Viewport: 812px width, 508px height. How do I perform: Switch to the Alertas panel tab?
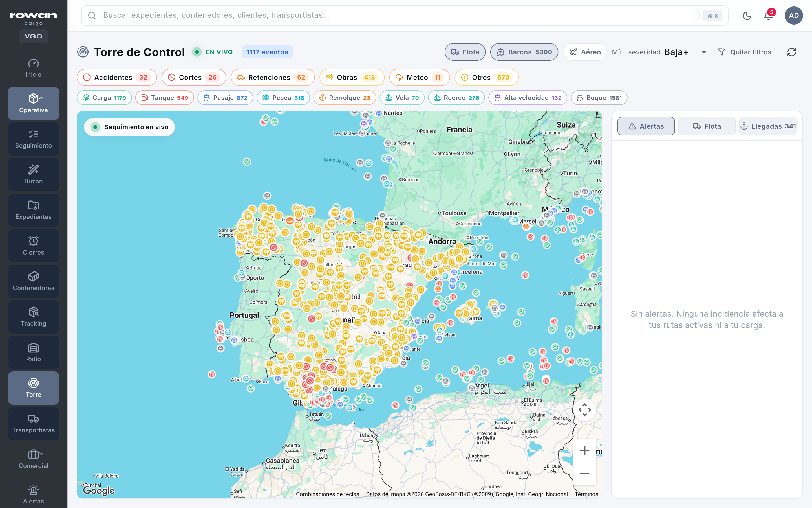[646, 126]
